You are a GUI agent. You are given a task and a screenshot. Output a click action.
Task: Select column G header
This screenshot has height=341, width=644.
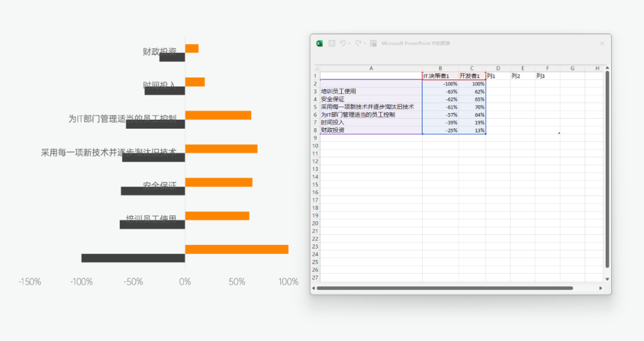click(x=572, y=68)
